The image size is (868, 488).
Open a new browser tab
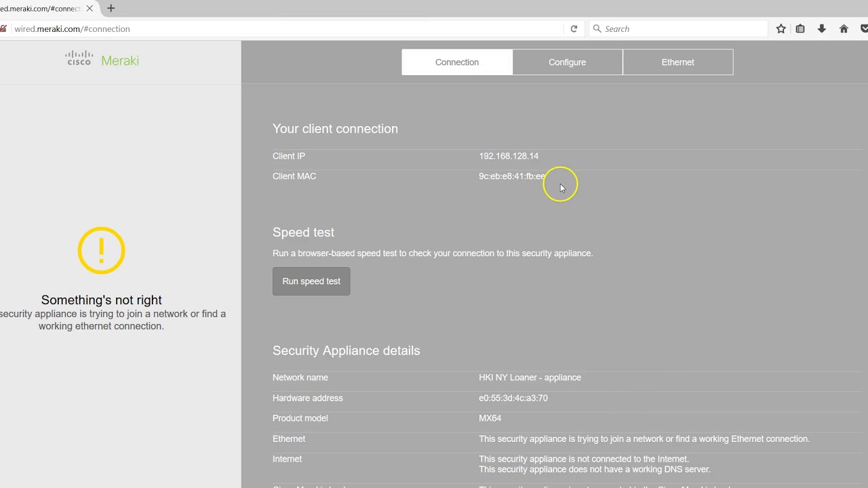[111, 9]
